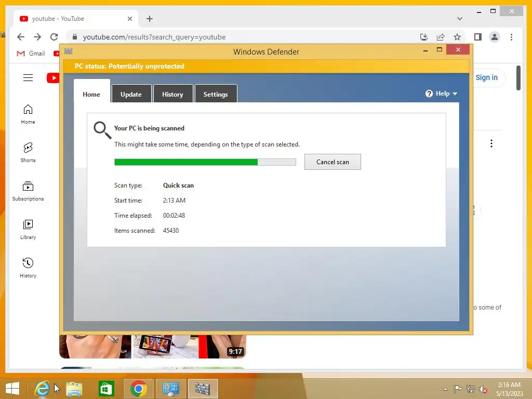Open Library in YouTube sidebar
The width and height of the screenshot is (532, 399).
(28, 230)
